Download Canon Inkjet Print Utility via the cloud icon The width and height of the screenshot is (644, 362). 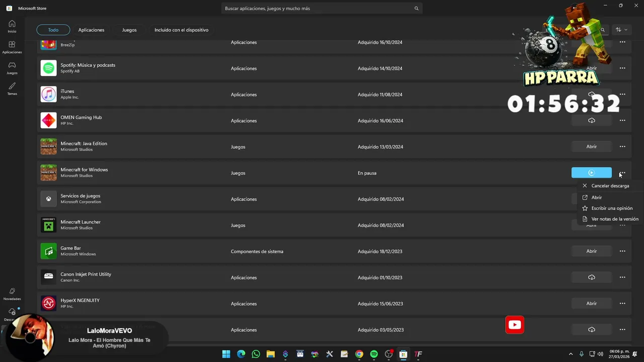click(x=592, y=278)
